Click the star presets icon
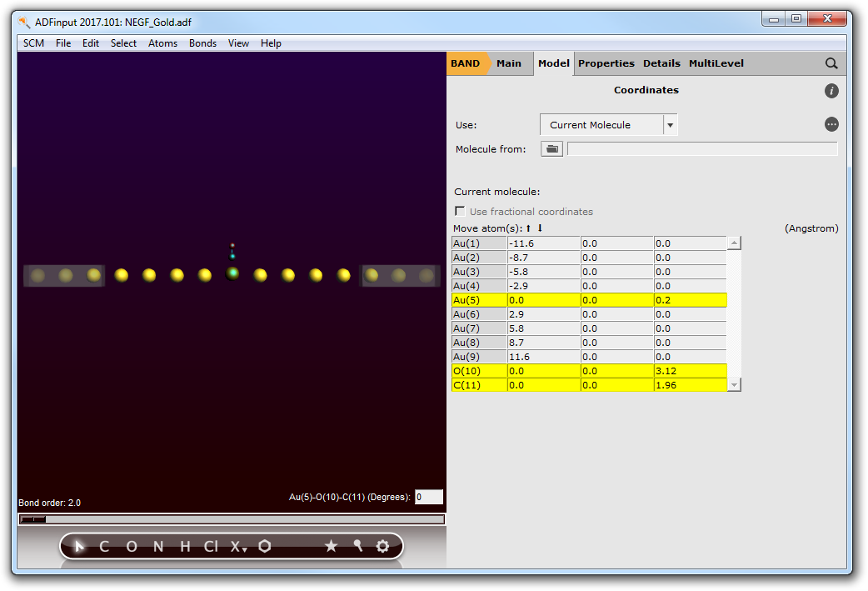Viewport: 868px width, 591px height. point(331,546)
